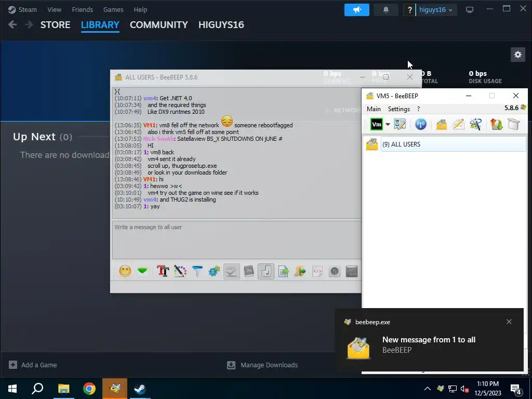The image size is (532, 399).
Task: Show hidden tray icons chevron
Action: point(428,389)
